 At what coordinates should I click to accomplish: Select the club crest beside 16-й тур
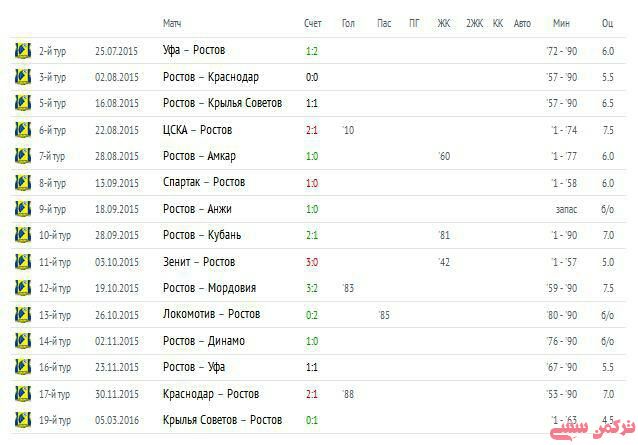point(23,367)
